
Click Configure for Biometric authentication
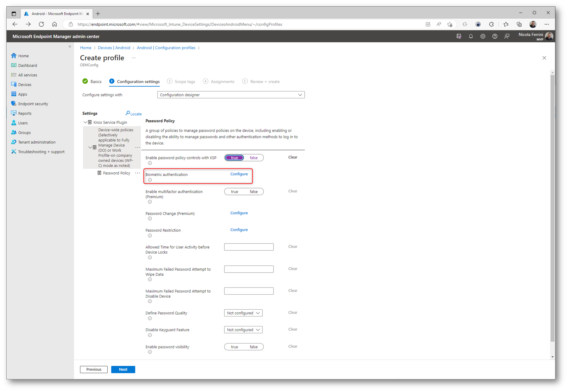tap(239, 174)
